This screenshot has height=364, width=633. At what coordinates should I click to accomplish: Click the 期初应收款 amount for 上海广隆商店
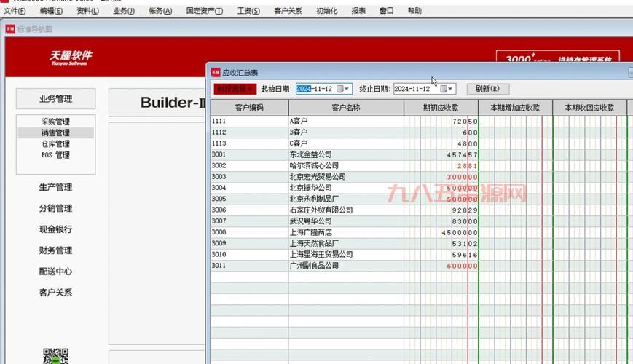pos(441,232)
